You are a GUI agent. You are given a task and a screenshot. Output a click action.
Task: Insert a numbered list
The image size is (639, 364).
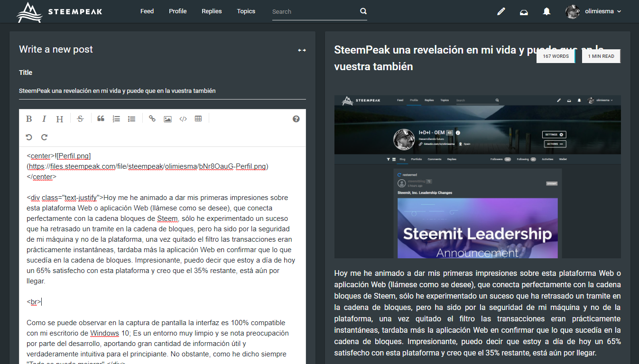(116, 119)
